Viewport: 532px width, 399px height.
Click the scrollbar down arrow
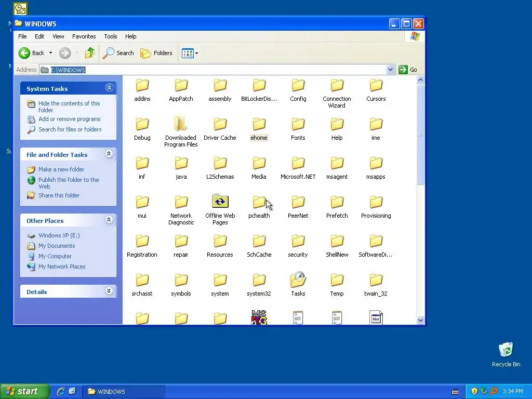coord(420,320)
